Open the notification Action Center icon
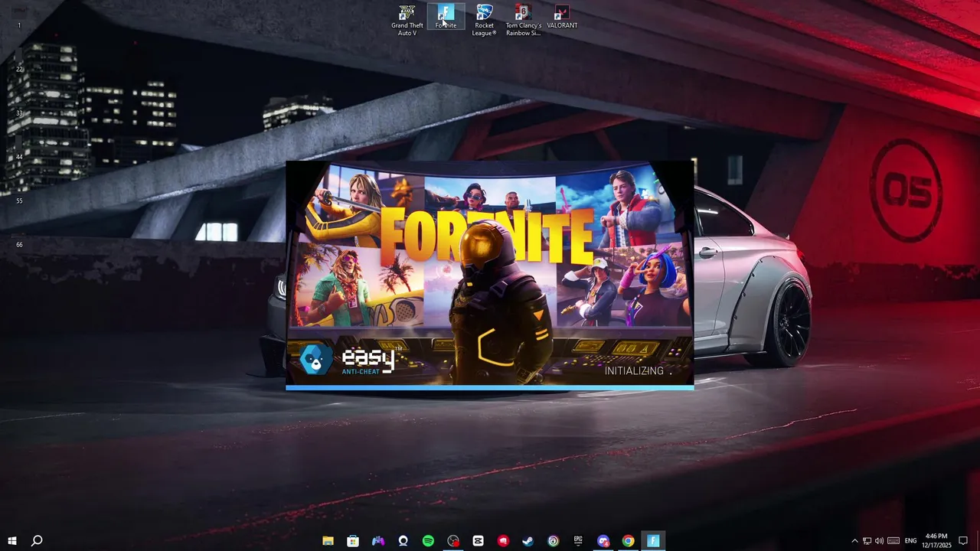 point(963,541)
